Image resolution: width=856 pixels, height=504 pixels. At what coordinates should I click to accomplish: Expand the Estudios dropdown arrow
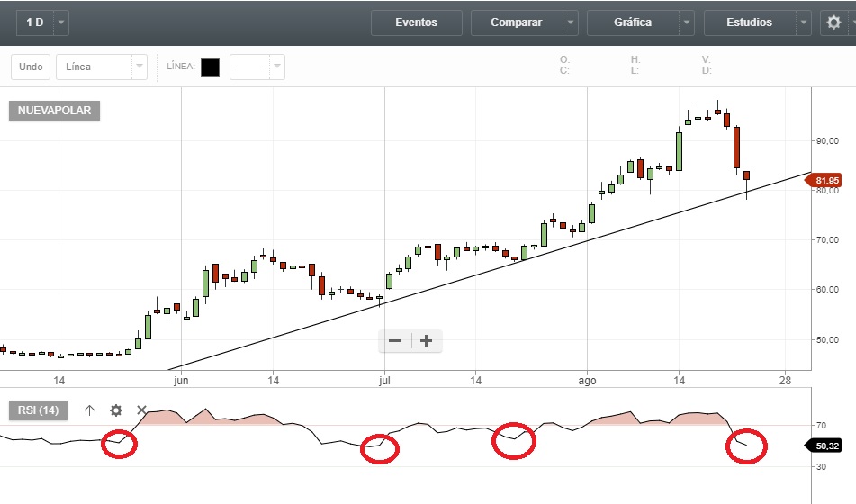pyautogui.click(x=804, y=22)
